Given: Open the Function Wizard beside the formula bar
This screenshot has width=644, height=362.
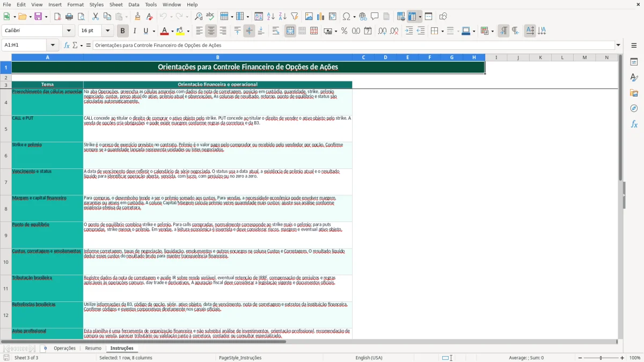Looking at the screenshot, I should click(x=67, y=45).
